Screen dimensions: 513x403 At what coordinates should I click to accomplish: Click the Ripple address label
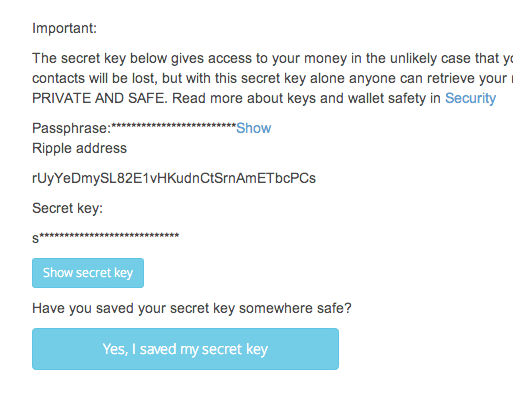click(79, 148)
